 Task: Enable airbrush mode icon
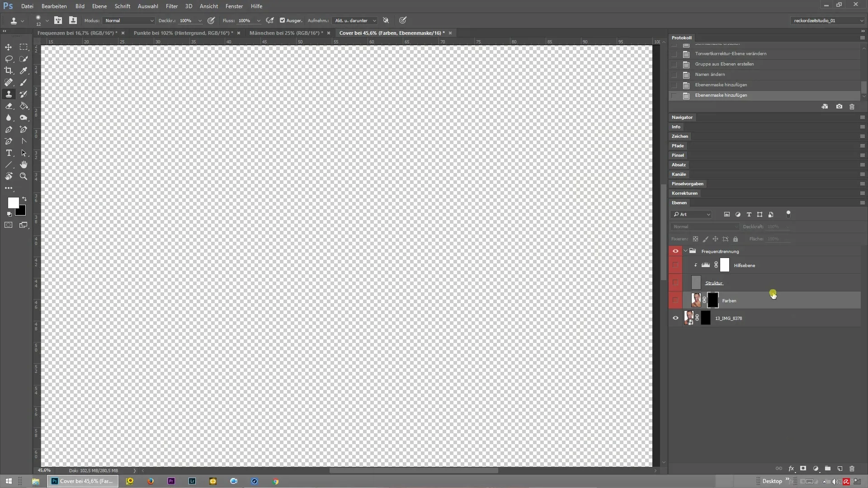tap(270, 20)
